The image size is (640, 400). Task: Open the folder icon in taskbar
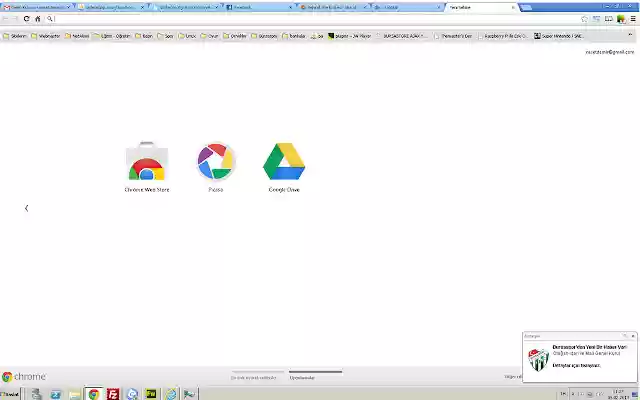[x=75, y=394]
